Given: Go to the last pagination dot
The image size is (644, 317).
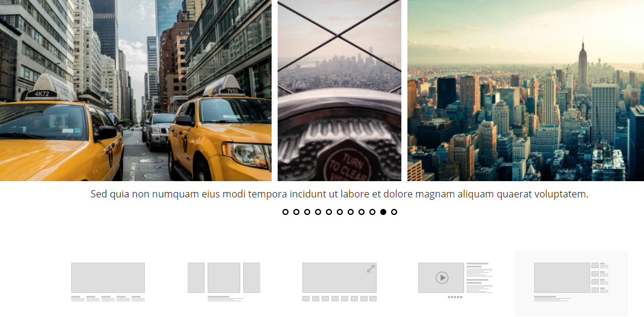Looking at the screenshot, I should click(394, 212).
